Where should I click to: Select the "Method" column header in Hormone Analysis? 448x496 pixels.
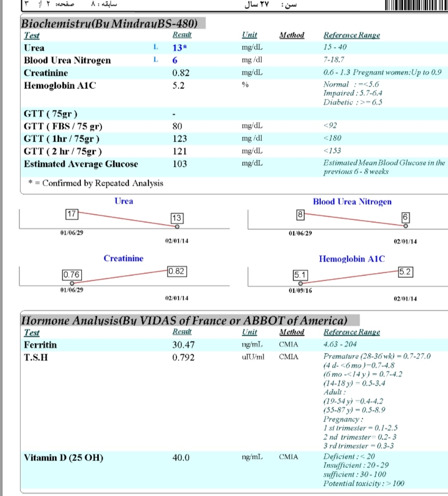click(x=292, y=332)
